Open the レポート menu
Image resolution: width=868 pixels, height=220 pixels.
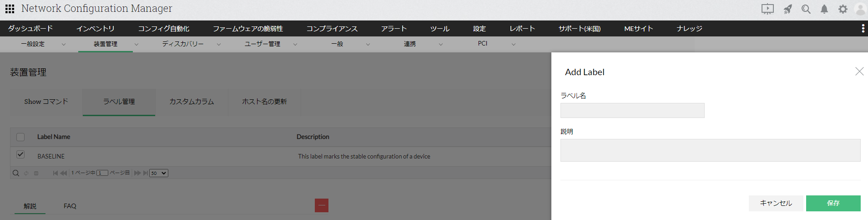point(522,29)
